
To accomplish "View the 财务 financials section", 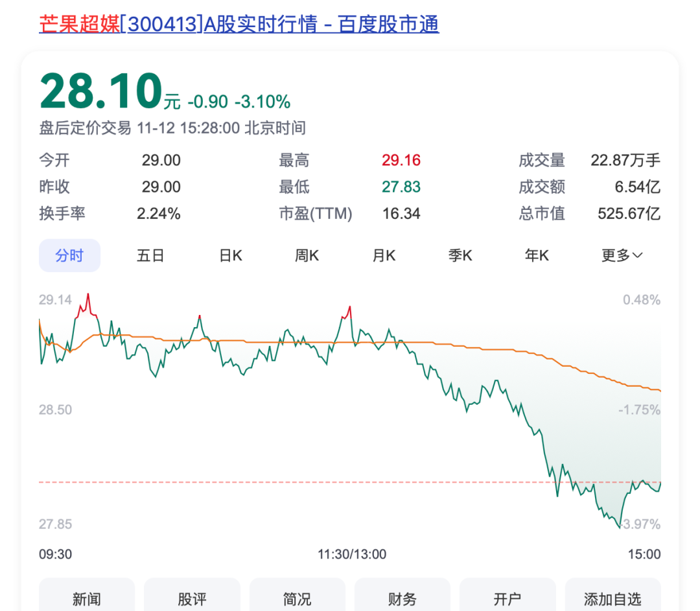I will pyautogui.click(x=402, y=599).
